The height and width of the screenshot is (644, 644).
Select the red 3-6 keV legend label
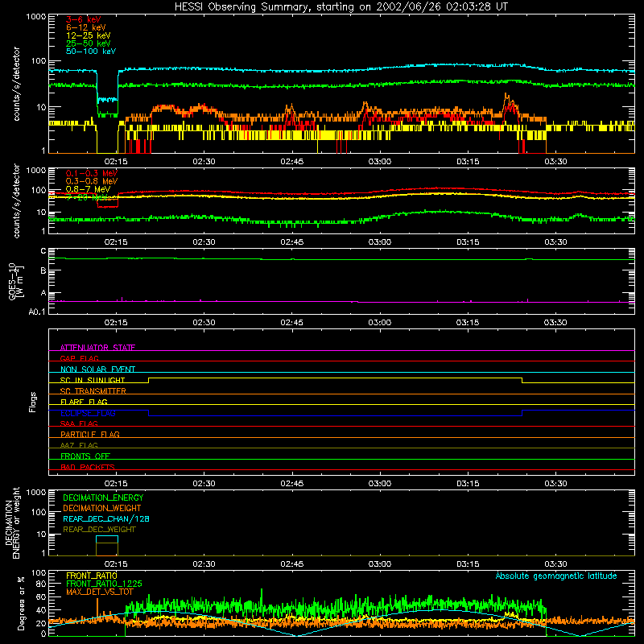[83, 19]
